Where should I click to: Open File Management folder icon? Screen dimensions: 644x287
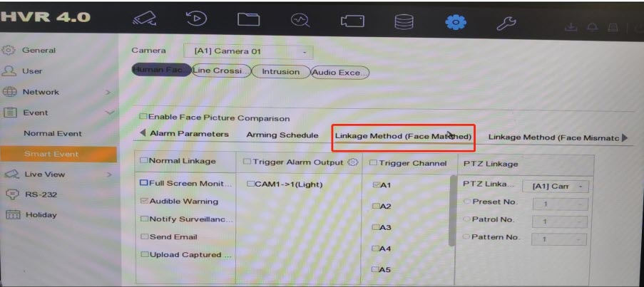(247, 21)
